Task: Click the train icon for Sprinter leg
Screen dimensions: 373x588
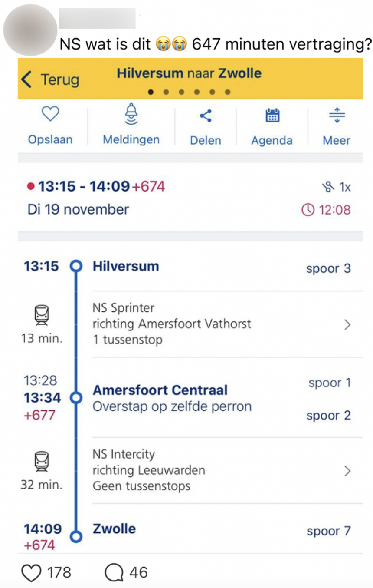Action: click(x=42, y=315)
